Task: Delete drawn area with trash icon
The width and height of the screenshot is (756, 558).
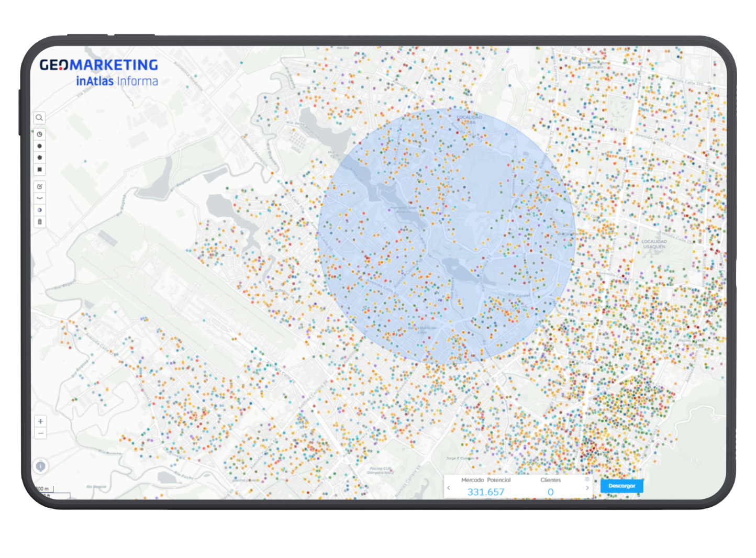Action: coord(39,222)
